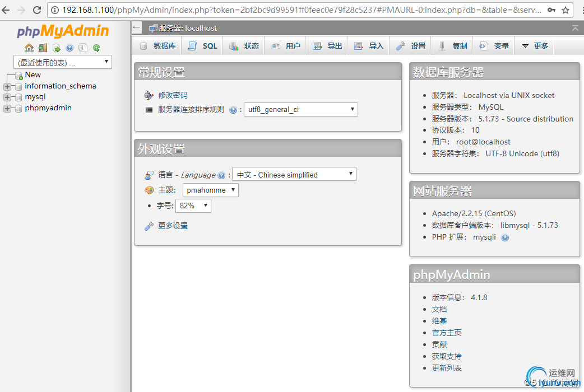Click the help icon next to 服务器连接排序规则
584x392 pixels.
[233, 110]
